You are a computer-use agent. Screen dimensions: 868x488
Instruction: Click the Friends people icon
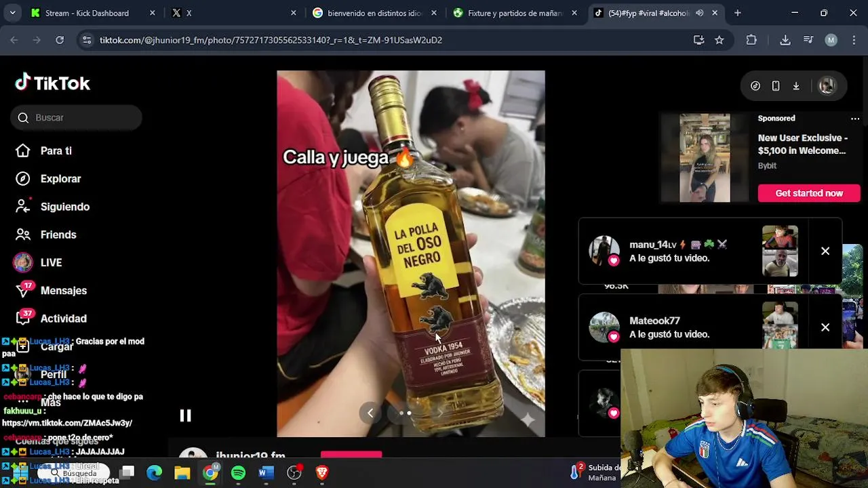click(23, 235)
